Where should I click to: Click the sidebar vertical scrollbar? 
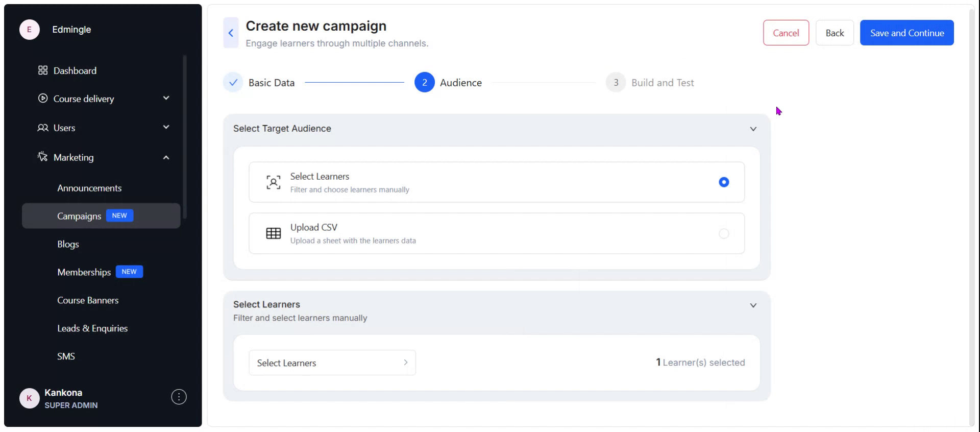185,137
